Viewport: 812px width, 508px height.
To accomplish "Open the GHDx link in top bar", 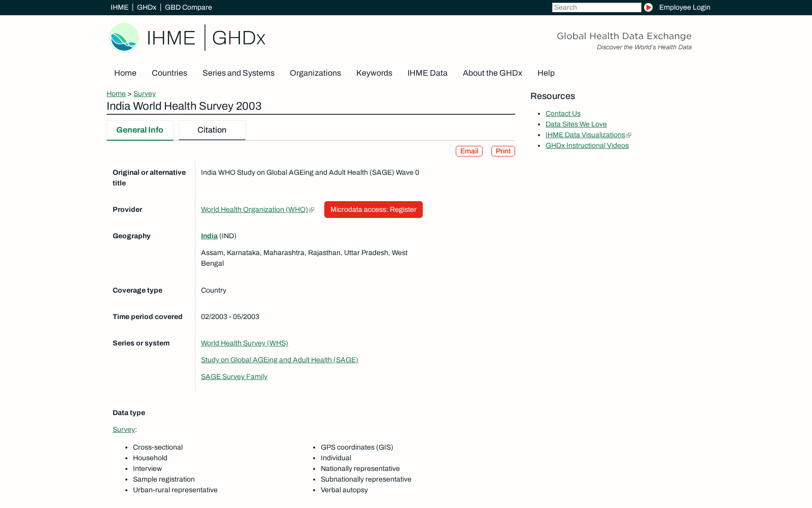I will coord(147,7).
